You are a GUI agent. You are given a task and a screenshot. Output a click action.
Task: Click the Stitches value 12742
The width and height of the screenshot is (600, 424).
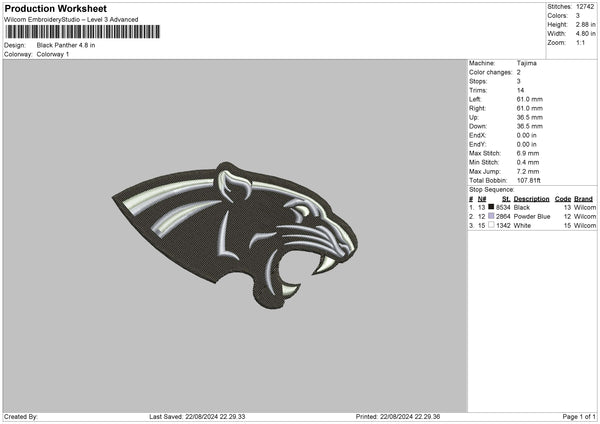coord(585,7)
